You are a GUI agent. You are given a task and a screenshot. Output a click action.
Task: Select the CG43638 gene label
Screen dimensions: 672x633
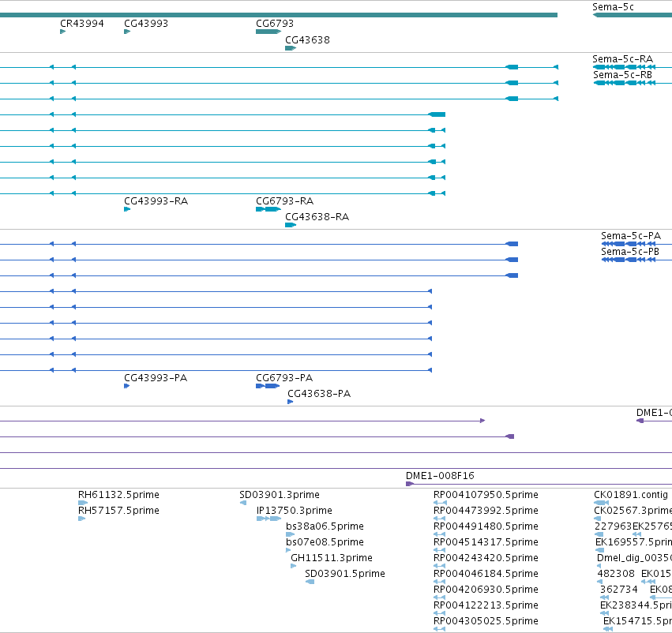tap(308, 40)
